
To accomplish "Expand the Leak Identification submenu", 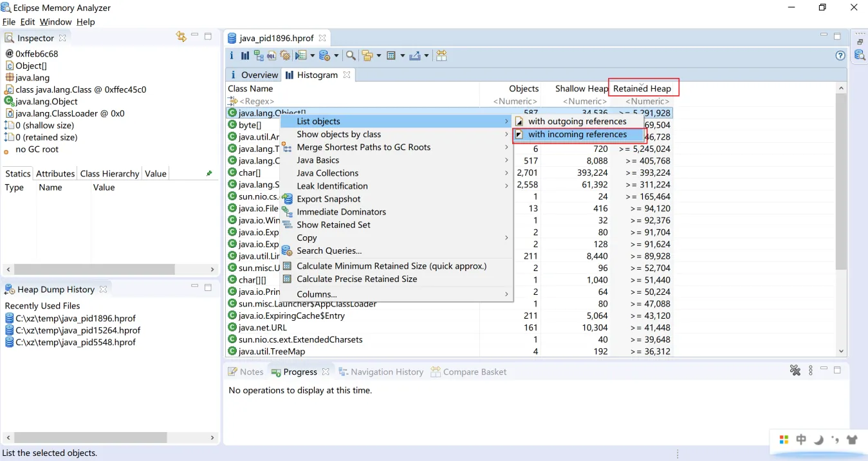I will tap(396, 186).
